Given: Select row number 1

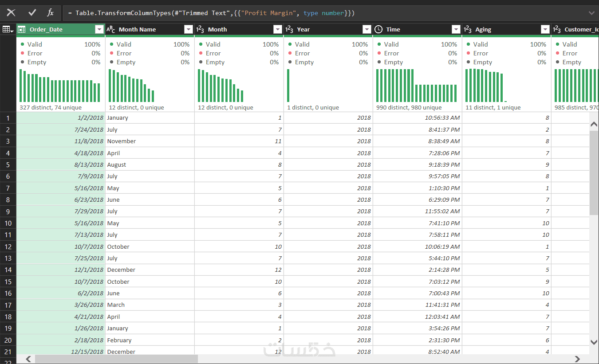Looking at the screenshot, I should pyautogui.click(x=8, y=118).
